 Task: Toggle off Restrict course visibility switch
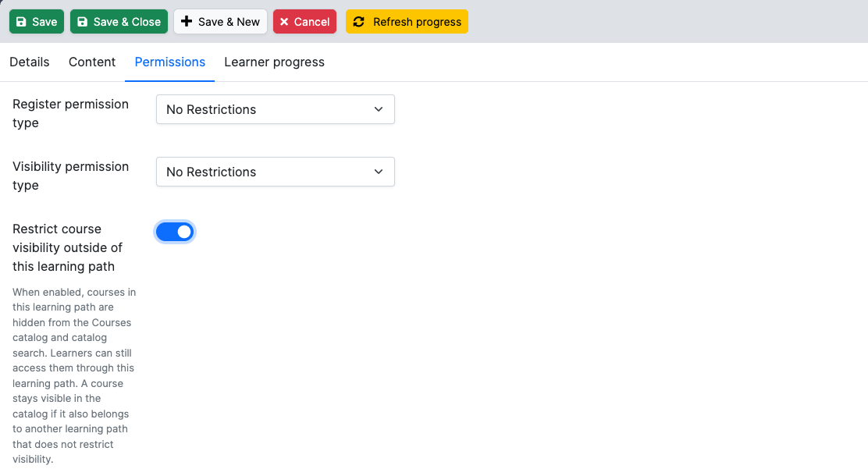[x=175, y=232]
